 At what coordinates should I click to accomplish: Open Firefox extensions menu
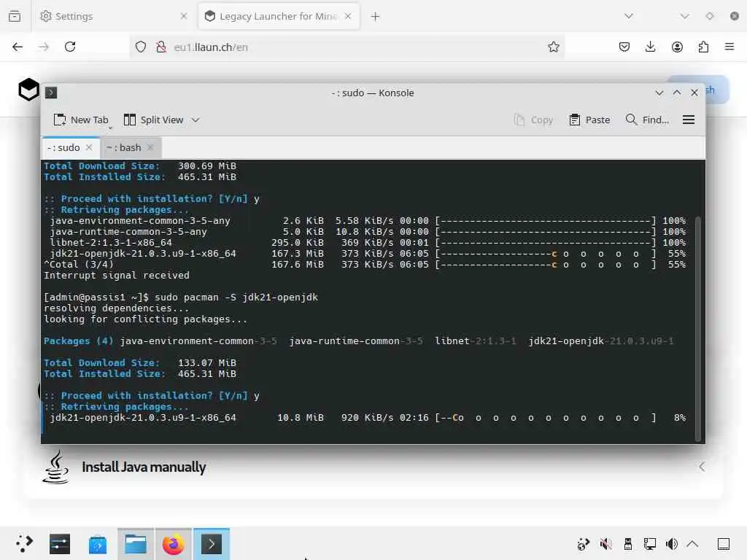pyautogui.click(x=703, y=47)
